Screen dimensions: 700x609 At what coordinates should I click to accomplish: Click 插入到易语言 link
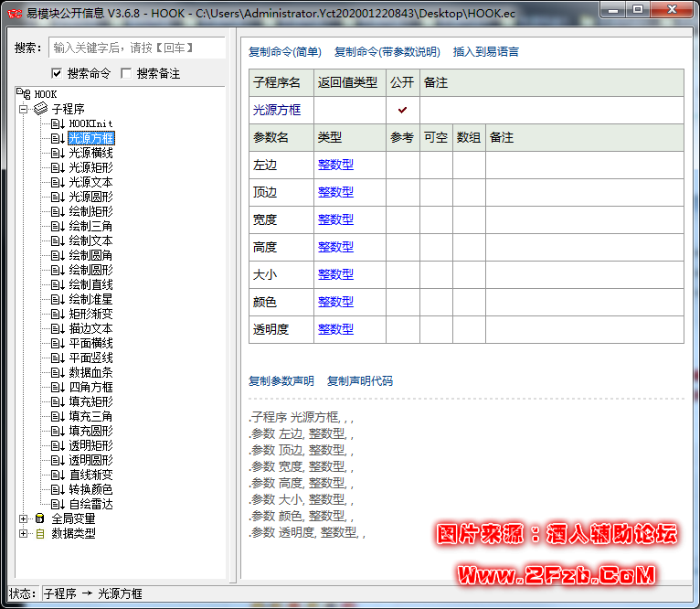pos(486,52)
